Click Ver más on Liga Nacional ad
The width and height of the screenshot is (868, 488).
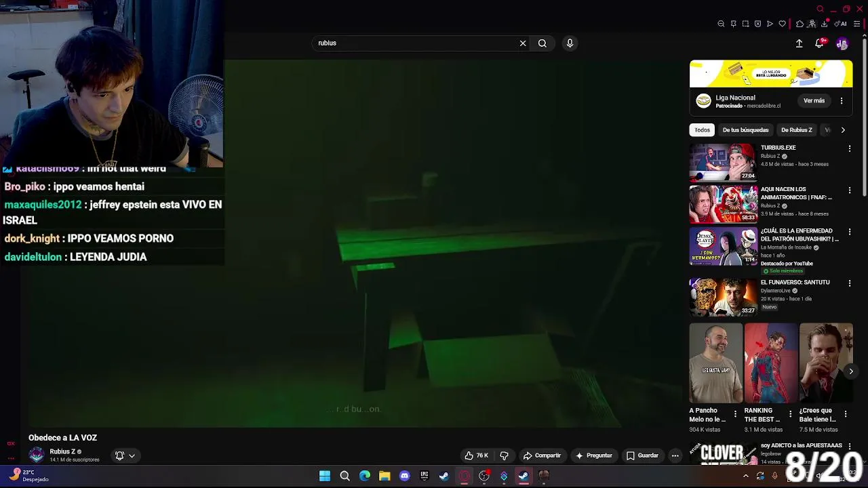(814, 101)
